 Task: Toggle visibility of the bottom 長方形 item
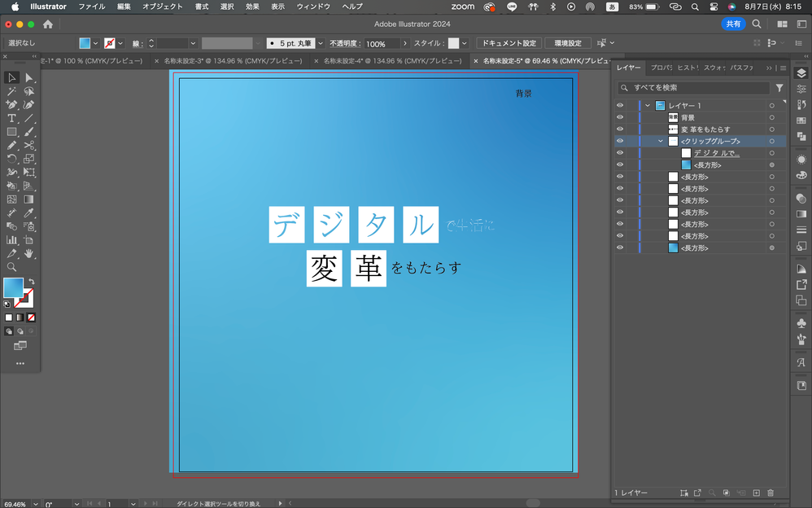[620, 247]
